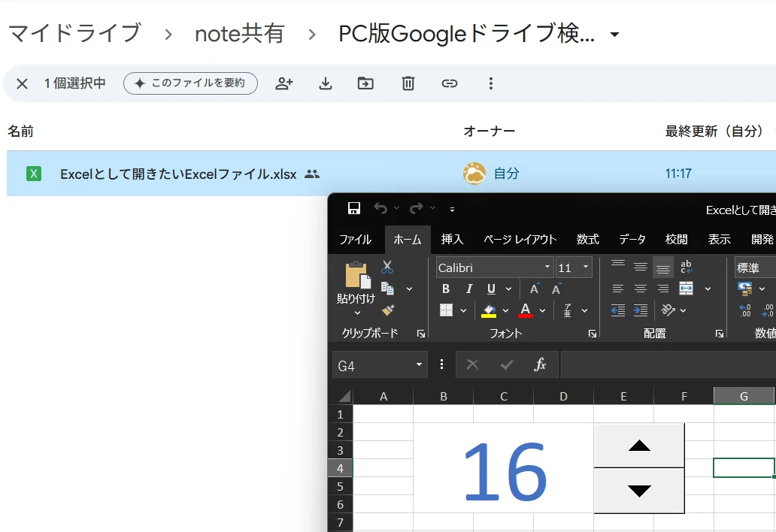
Task: Clear the selection with the X icon
Action: (x=22, y=83)
